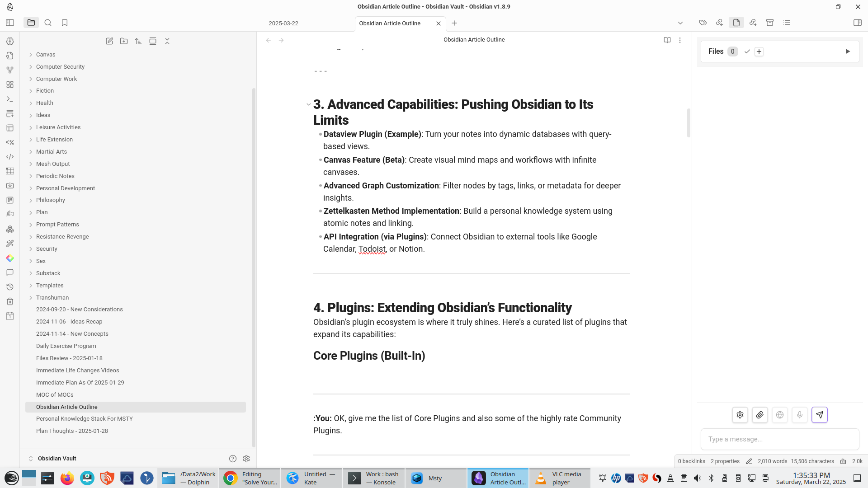868x488 pixels.
Task: Toggle the left sidebar
Action: click(10, 23)
